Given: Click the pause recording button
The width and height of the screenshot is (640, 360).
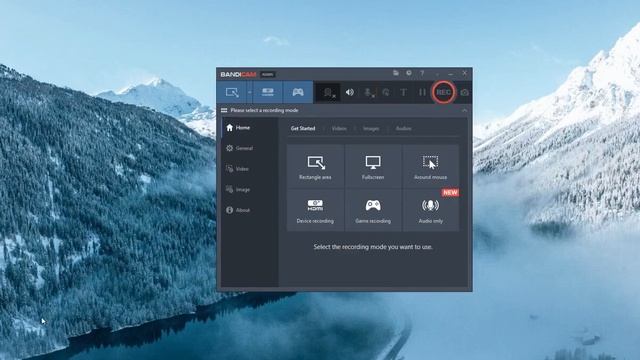Looking at the screenshot, I should (422, 93).
